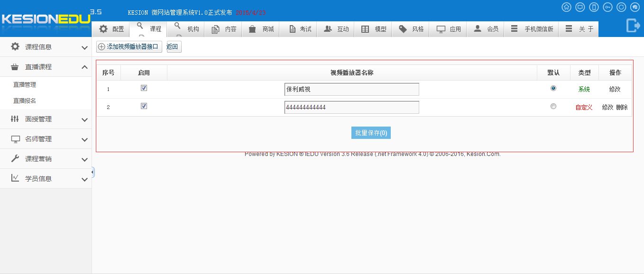
Task: Click the 保利威视 name input field
Action: tap(351, 89)
